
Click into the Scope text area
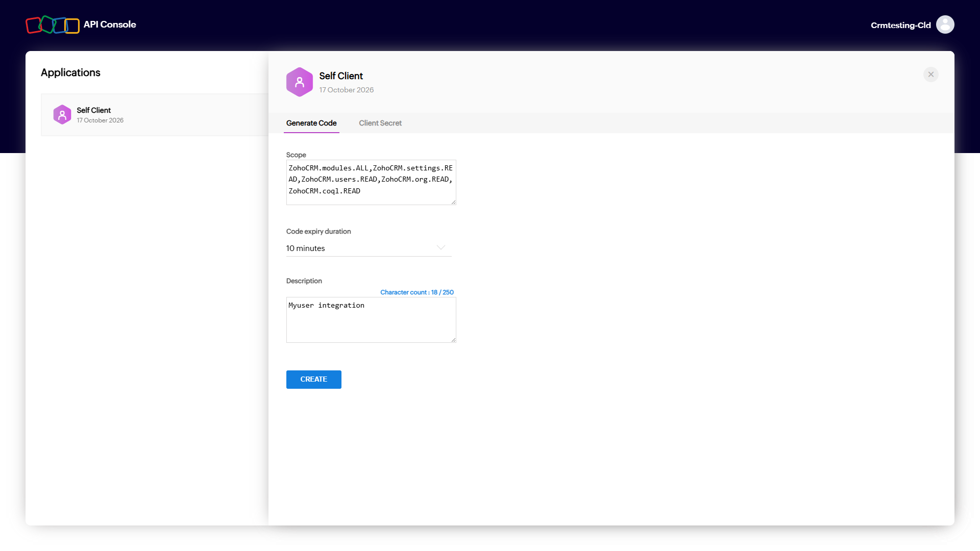coord(371,182)
